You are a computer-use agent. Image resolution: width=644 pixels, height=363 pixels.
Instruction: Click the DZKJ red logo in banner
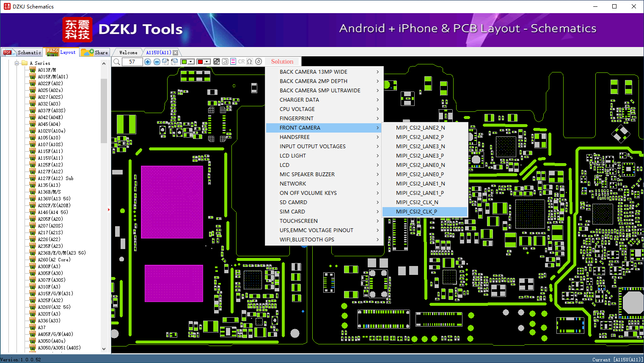(x=77, y=30)
